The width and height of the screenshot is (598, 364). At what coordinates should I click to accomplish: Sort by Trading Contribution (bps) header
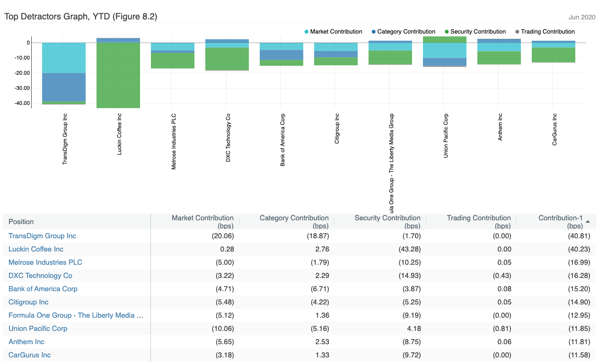479,222
